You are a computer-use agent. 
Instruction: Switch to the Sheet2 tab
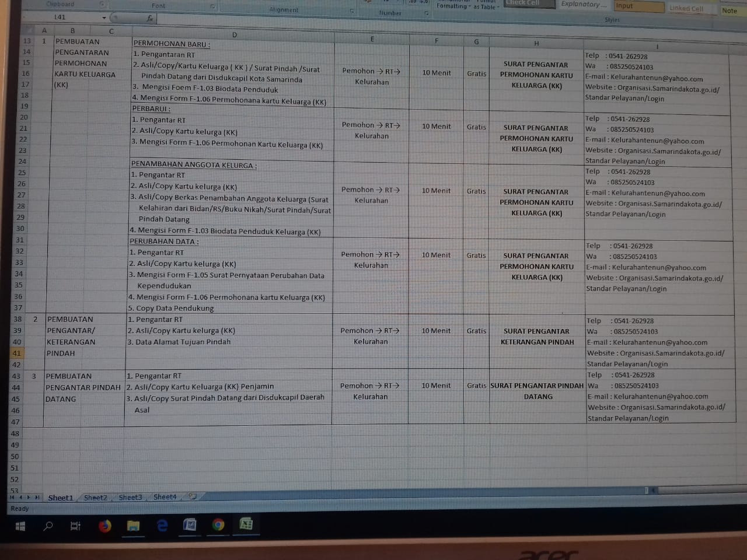pyautogui.click(x=96, y=498)
